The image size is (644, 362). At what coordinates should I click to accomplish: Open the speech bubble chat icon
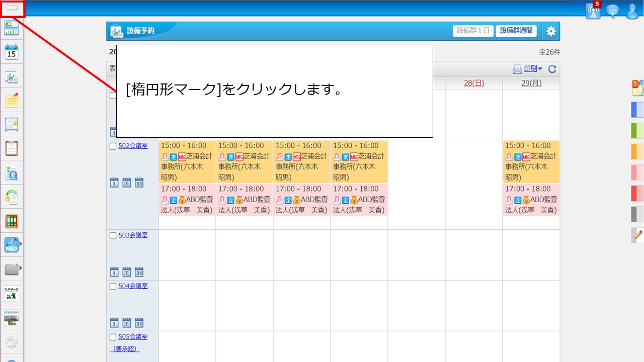[612, 11]
